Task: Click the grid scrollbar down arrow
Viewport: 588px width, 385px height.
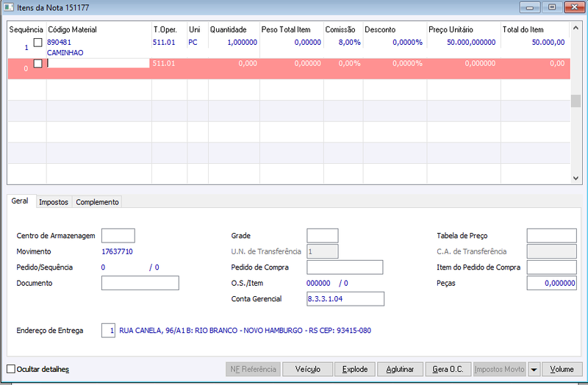Action: click(576, 179)
